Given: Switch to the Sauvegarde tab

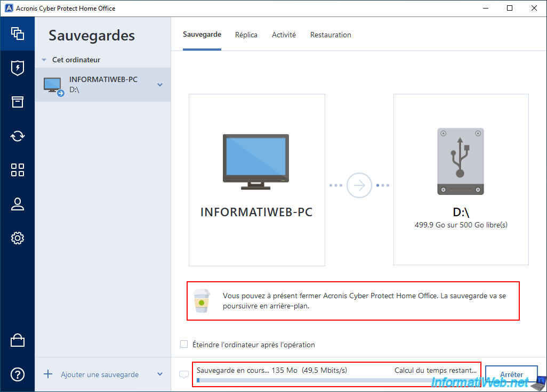Looking at the screenshot, I should point(202,35).
